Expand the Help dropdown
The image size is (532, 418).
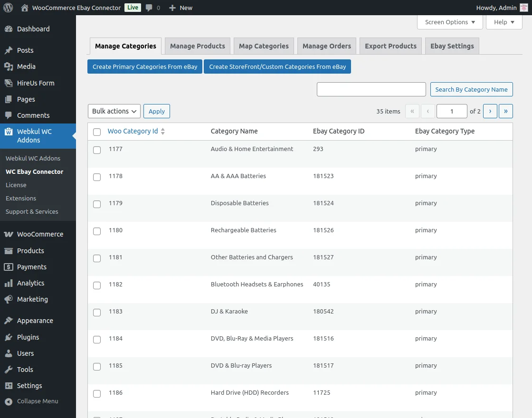click(503, 22)
